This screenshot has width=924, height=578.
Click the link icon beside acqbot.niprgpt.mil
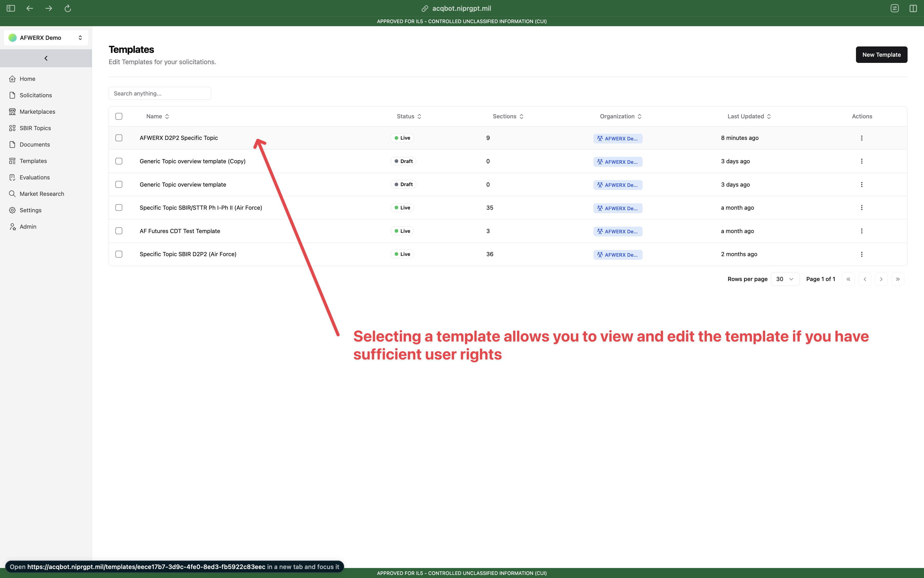(x=425, y=8)
